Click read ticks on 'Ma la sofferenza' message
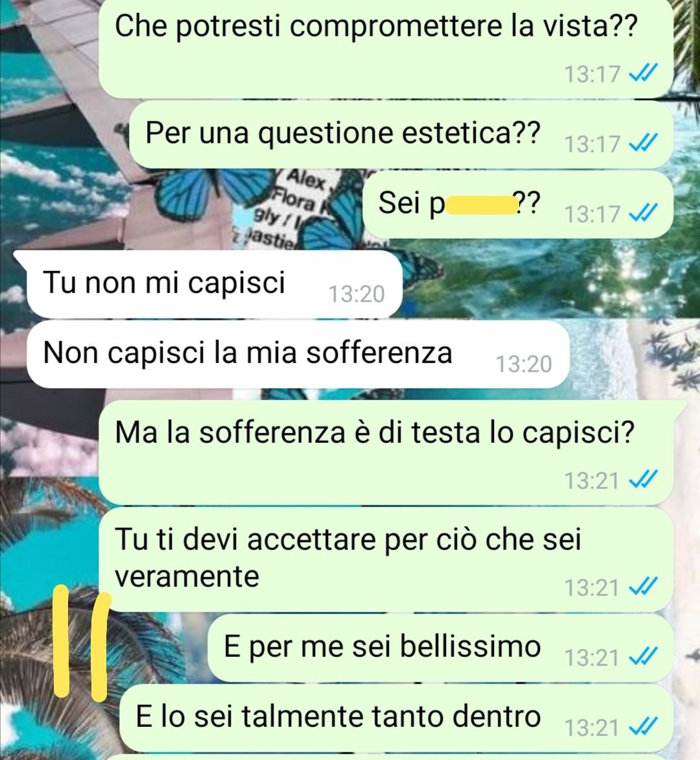 [644, 480]
